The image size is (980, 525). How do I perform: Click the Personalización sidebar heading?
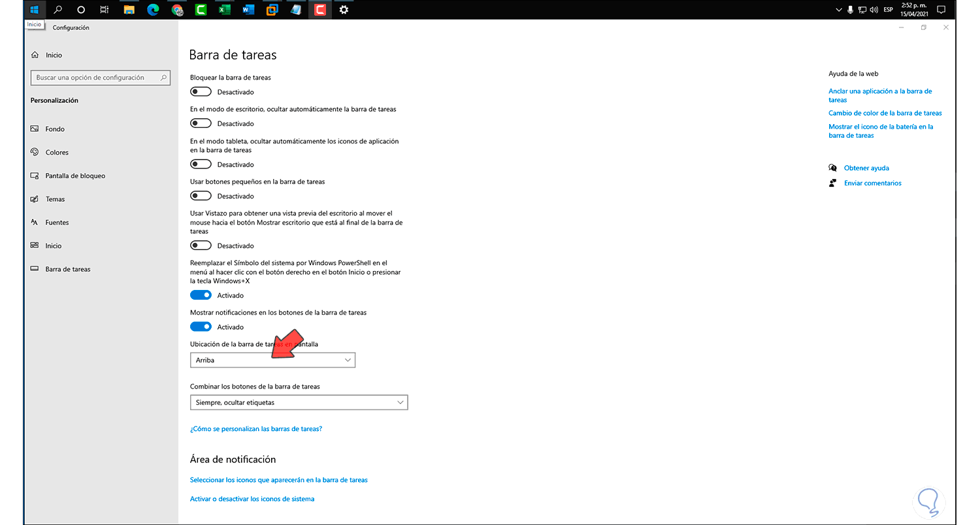[x=54, y=101]
